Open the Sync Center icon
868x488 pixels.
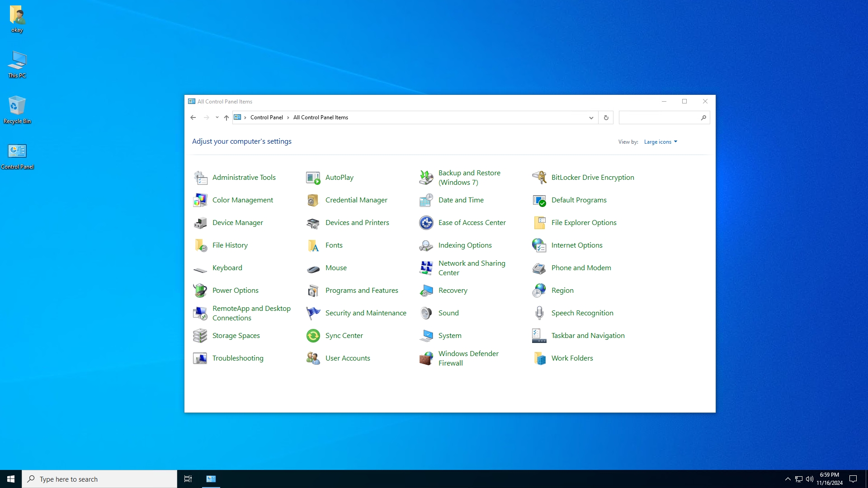pos(313,336)
